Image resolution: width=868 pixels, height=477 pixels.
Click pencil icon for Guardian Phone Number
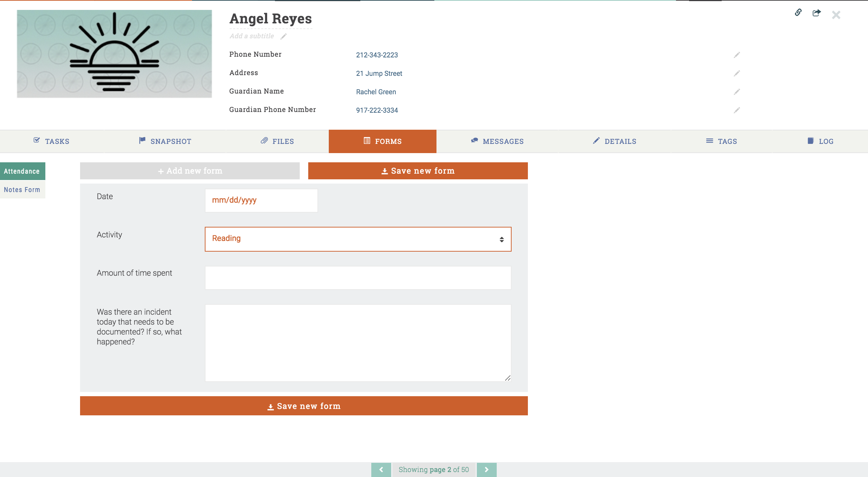(737, 110)
